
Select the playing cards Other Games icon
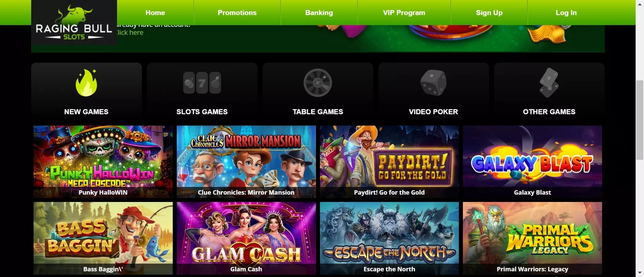[x=549, y=83]
